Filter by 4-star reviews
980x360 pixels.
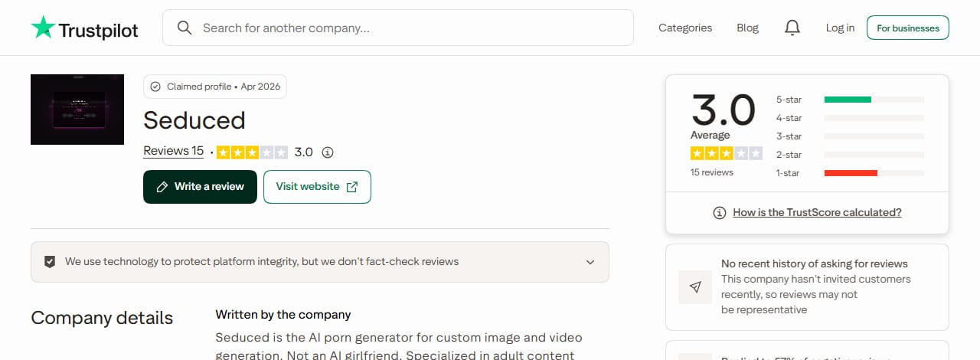[x=850, y=118]
